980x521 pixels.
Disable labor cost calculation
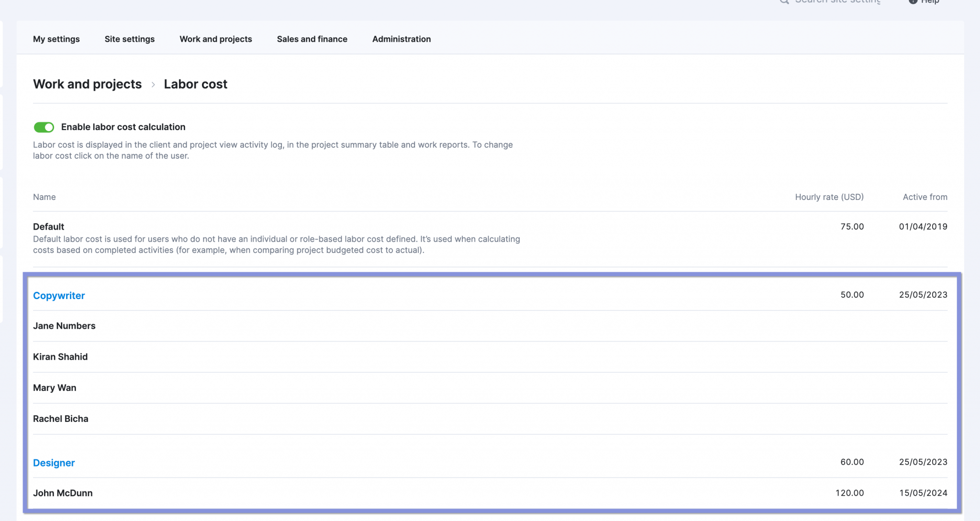click(x=44, y=127)
